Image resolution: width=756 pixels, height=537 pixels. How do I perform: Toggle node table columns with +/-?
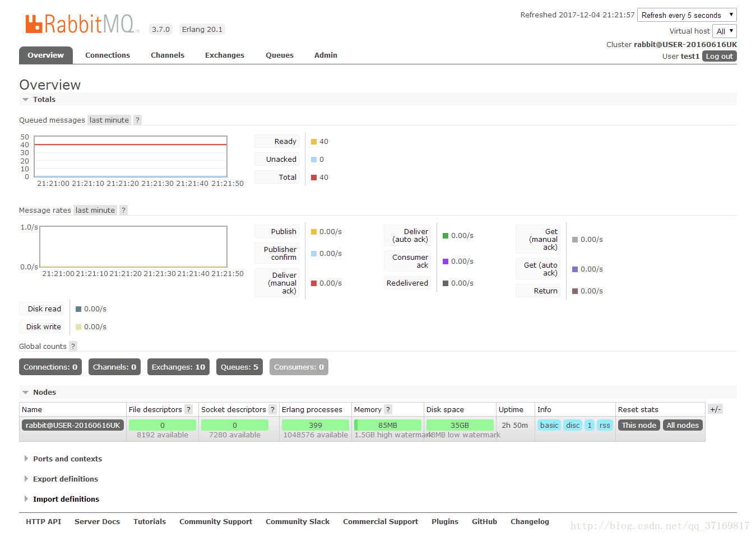[715, 409]
